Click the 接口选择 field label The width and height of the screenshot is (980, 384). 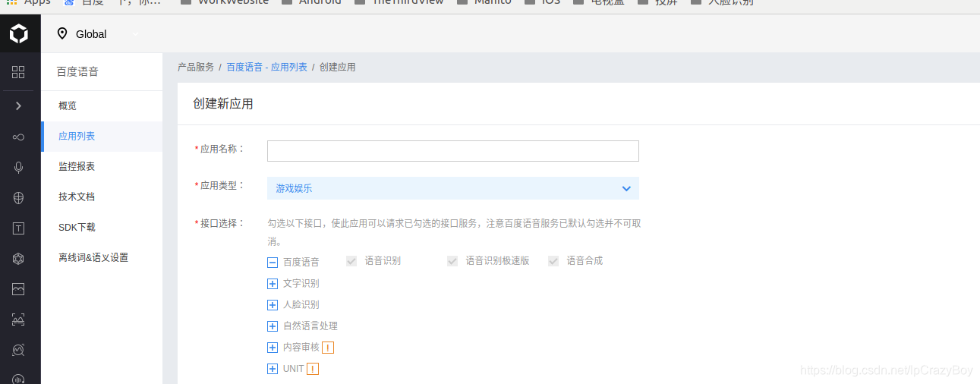click(220, 223)
